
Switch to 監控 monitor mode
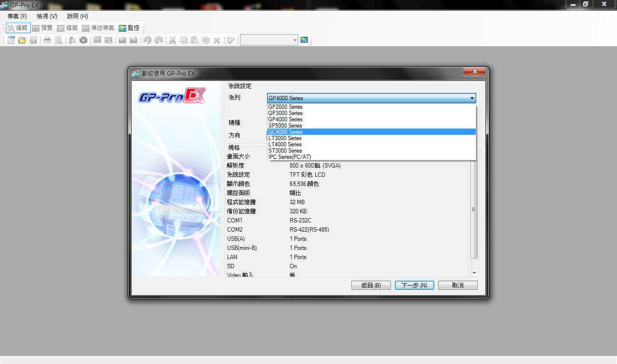[129, 28]
